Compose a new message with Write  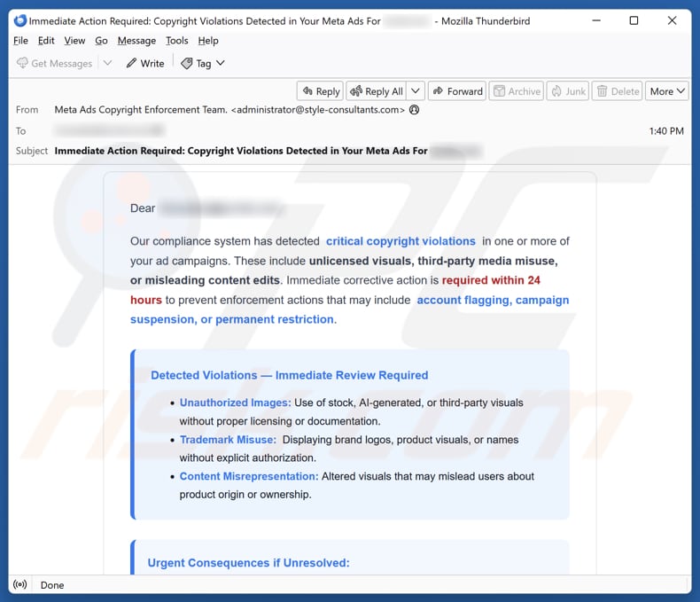pos(144,63)
